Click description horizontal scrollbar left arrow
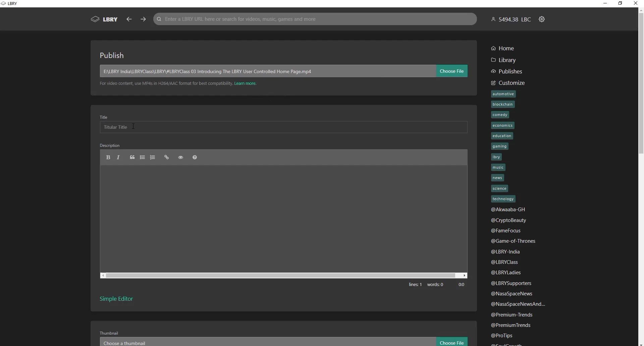644x346 pixels. [x=103, y=276]
